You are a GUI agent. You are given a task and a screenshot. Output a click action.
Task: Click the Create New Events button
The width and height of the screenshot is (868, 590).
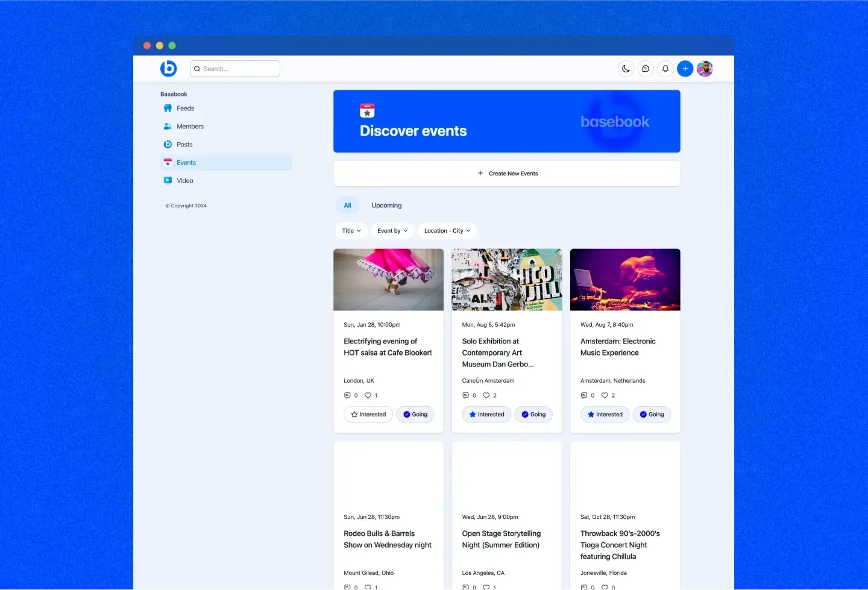507,174
